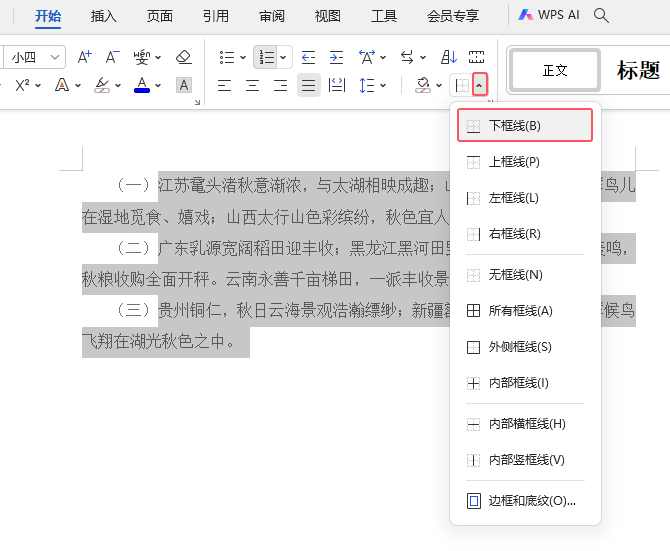The image size is (670, 551).
Task: Apply superscript X² formatting
Action: click(22, 85)
